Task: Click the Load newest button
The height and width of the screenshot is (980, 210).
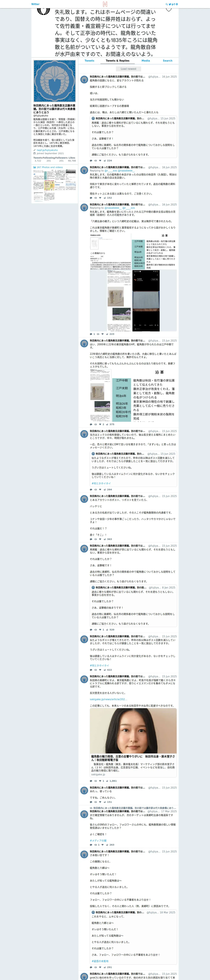Action: [128, 69]
